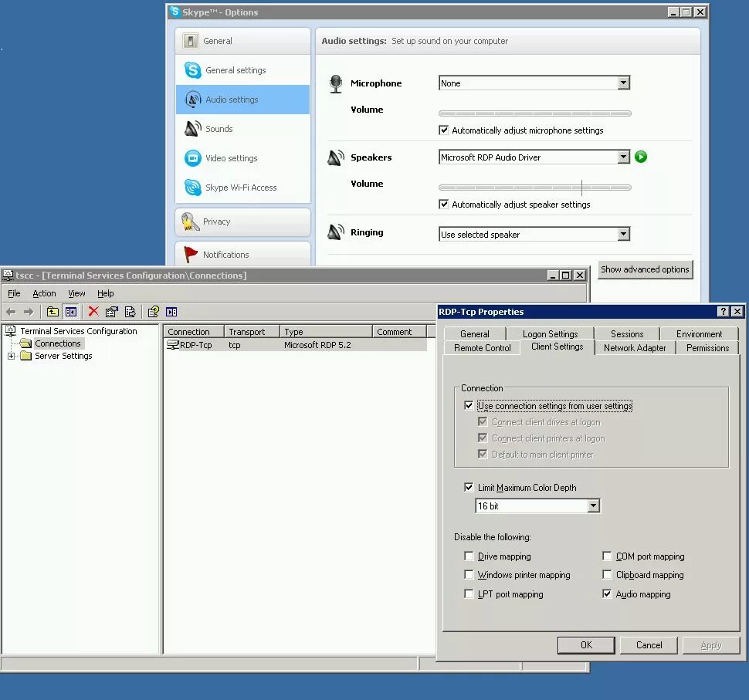Image resolution: width=749 pixels, height=700 pixels.
Task: Switch to the Sessions tab
Action: (x=627, y=333)
